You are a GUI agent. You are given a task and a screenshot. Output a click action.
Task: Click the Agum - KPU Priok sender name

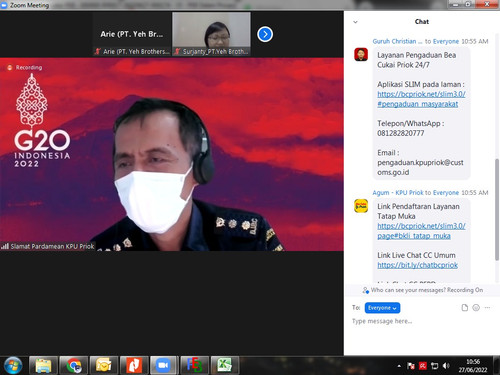click(398, 193)
